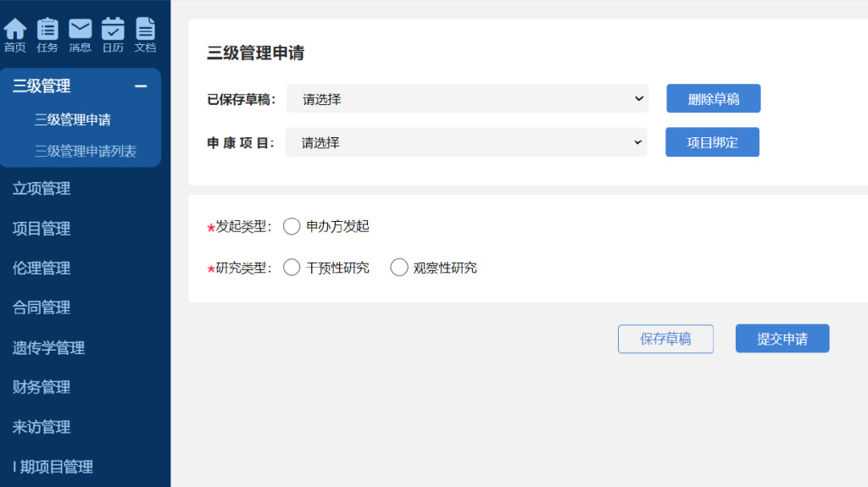Open 伦理管理 in the sidebar
This screenshot has width=868, height=487.
[42, 268]
